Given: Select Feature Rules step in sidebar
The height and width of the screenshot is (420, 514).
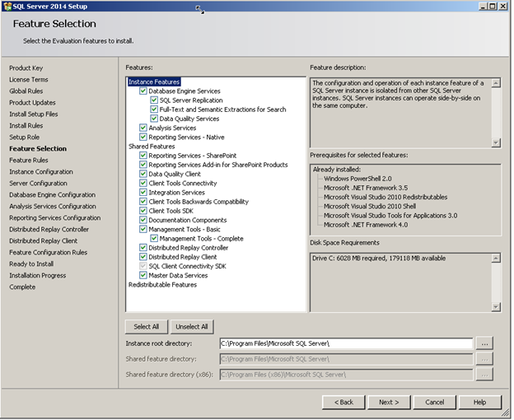Looking at the screenshot, I should [29, 160].
